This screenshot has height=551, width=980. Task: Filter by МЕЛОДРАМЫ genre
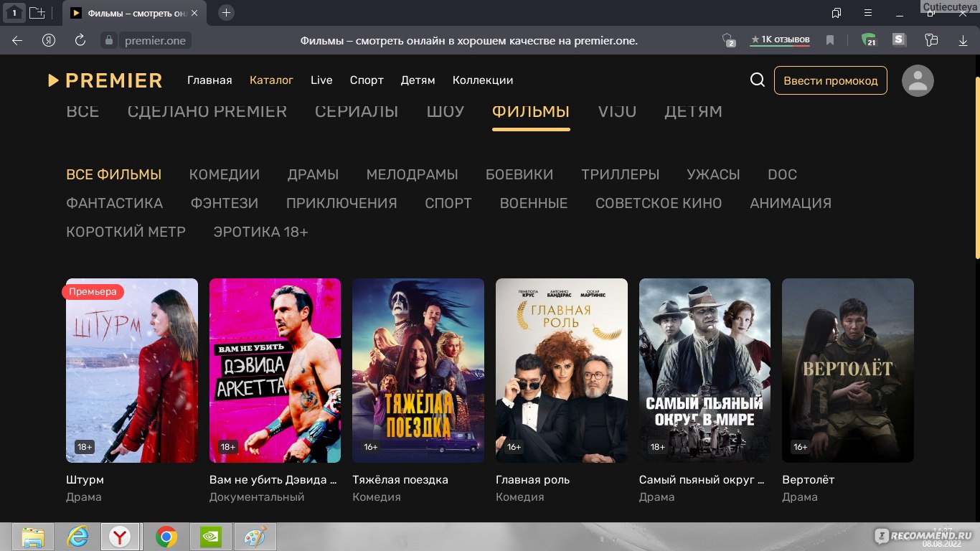tap(412, 174)
